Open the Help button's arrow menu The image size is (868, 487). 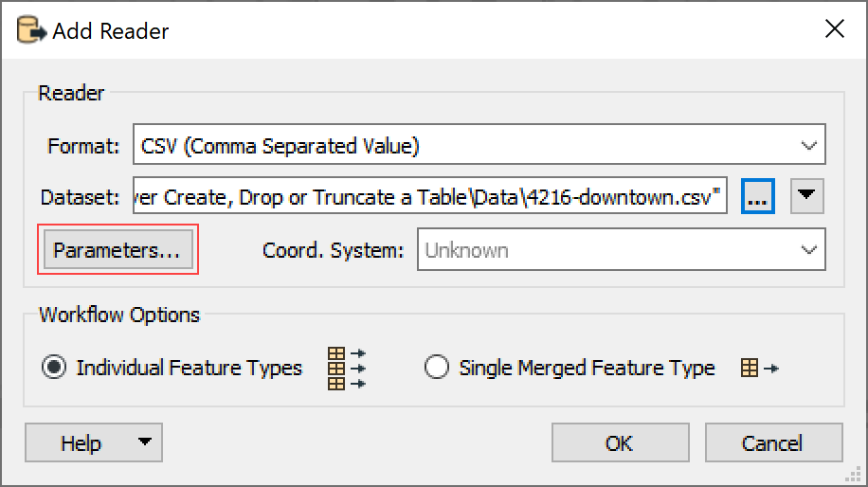tap(144, 442)
